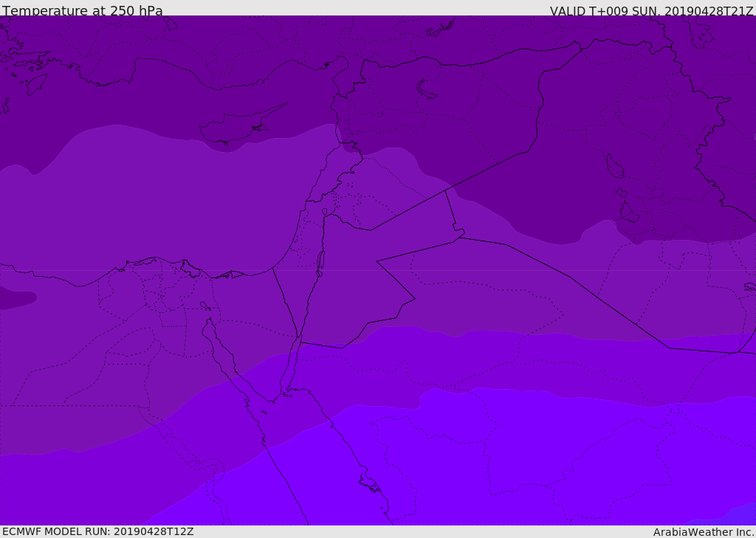Click the 'ArabiaWeather Inc.' credit text
The image size is (756, 538).
click(704, 532)
